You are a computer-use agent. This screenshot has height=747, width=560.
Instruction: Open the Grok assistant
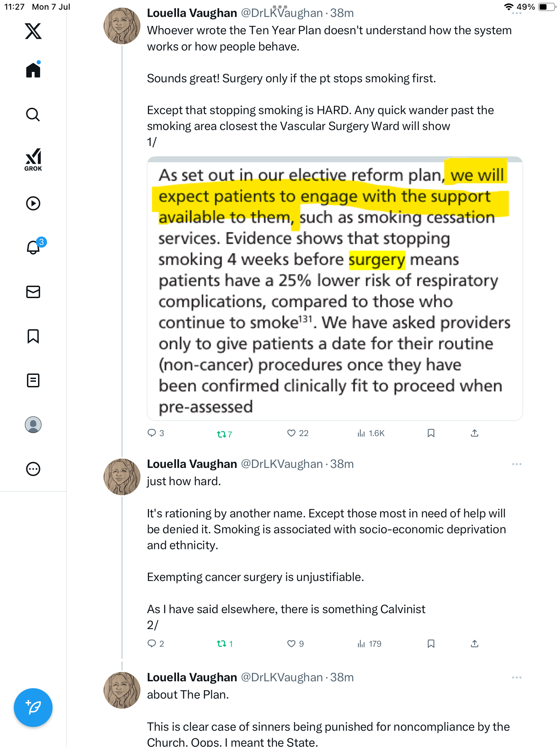pyautogui.click(x=33, y=159)
